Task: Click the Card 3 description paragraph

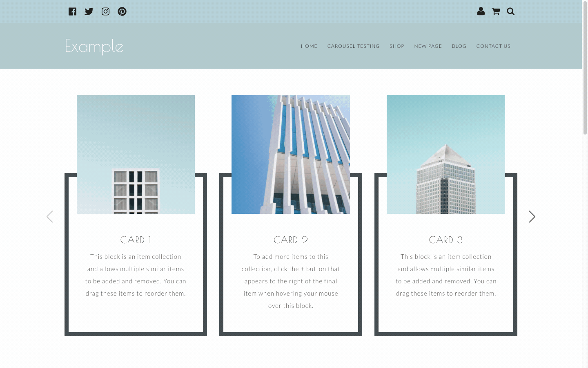Action: (446, 275)
